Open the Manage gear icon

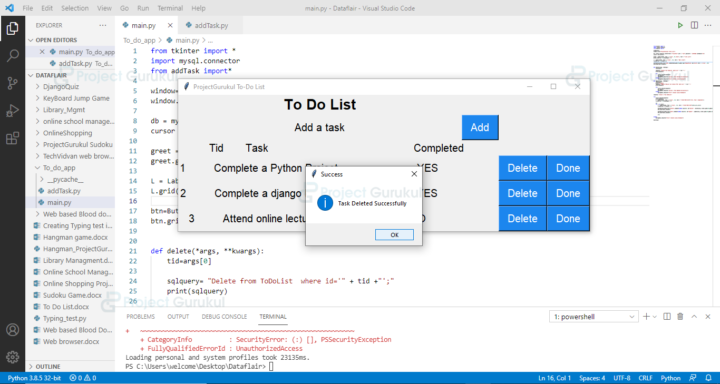(12, 356)
